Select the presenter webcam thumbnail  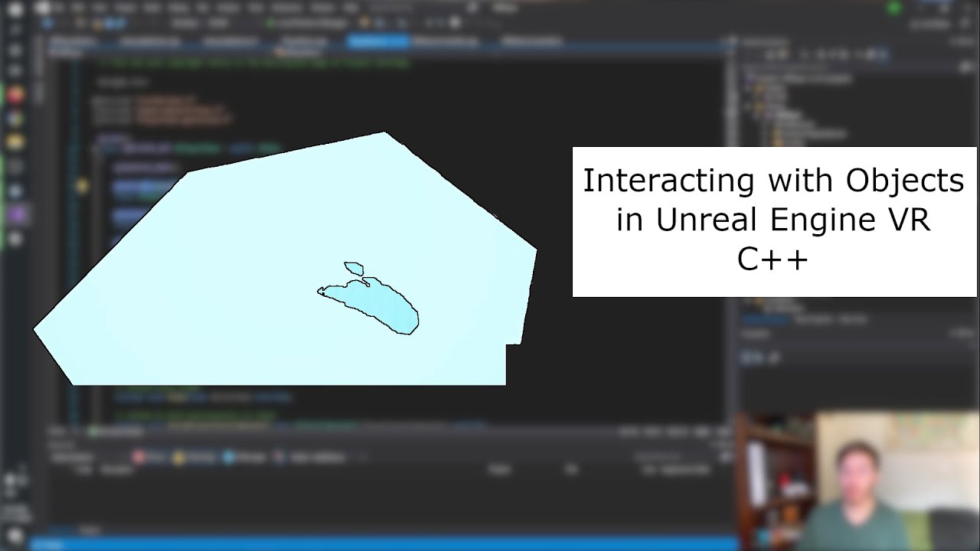[x=857, y=481]
